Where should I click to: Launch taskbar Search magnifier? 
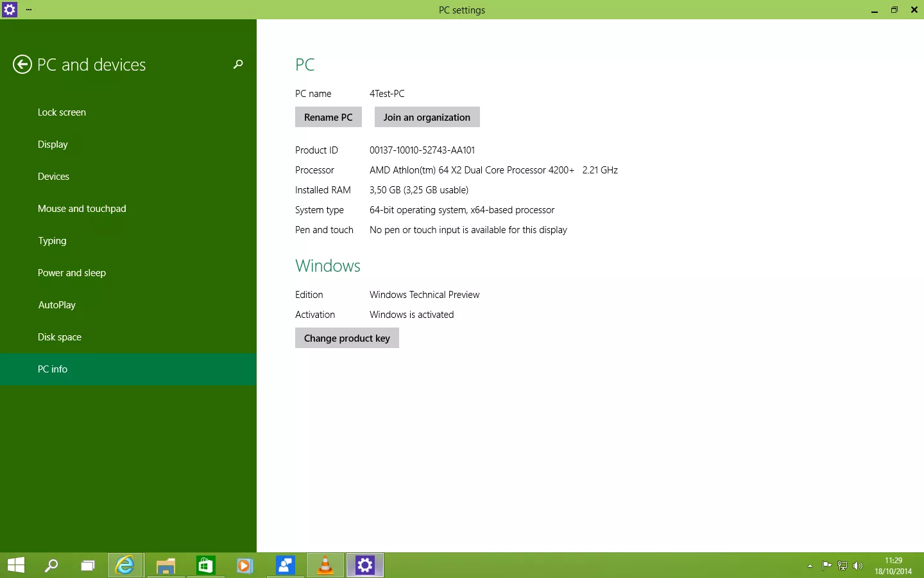tap(51, 565)
